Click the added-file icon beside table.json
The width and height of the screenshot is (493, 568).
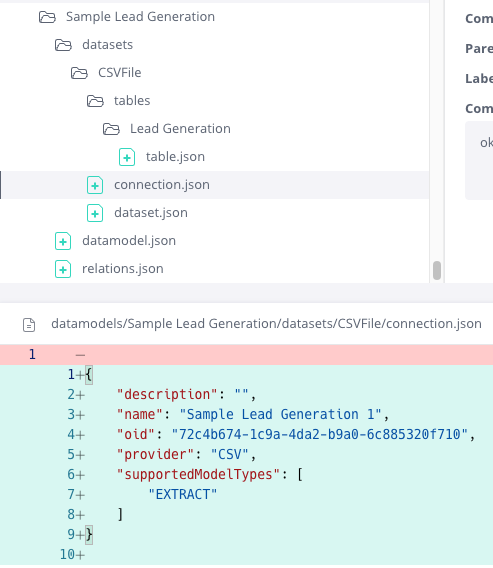coord(127,157)
